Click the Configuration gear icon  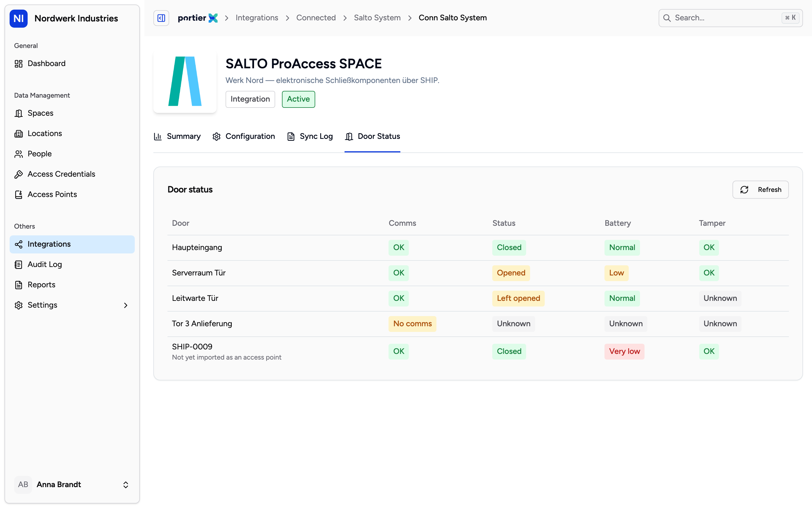click(x=217, y=136)
